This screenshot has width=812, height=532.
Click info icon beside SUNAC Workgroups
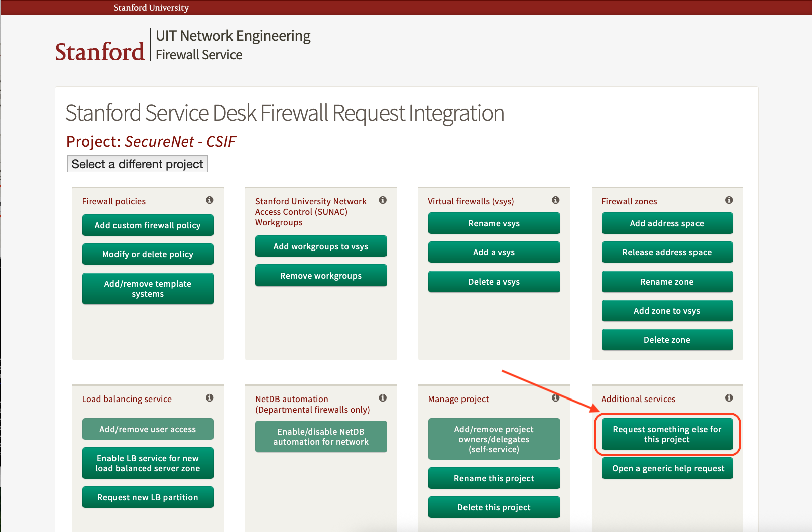(x=383, y=200)
